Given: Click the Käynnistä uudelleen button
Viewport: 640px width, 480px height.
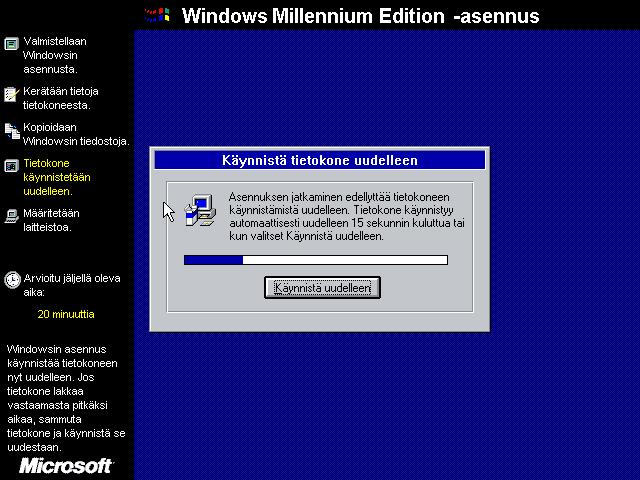Looking at the screenshot, I should 322,288.
